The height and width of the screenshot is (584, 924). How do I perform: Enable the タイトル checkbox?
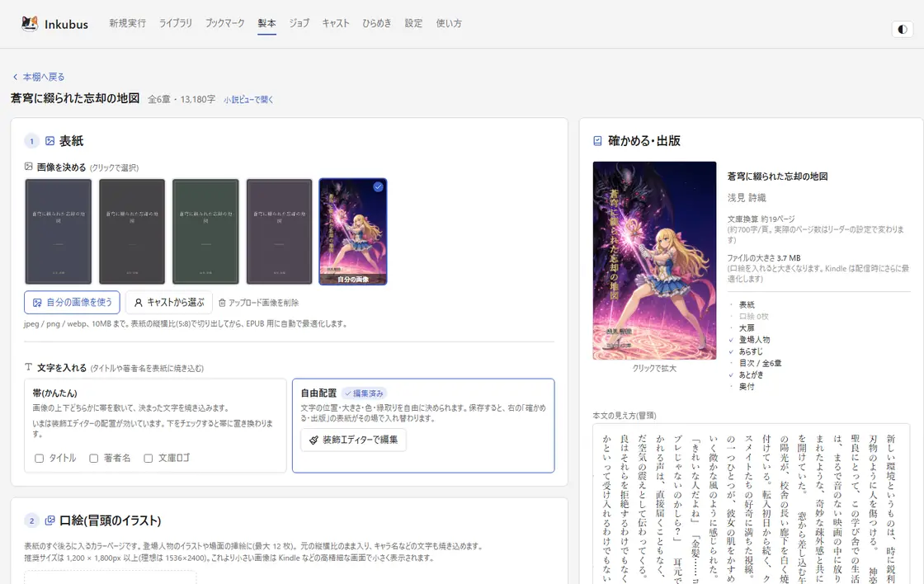click(39, 458)
